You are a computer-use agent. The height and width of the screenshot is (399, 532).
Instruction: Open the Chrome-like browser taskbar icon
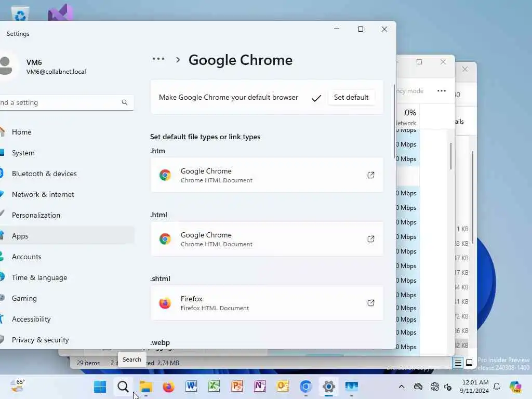pyautogui.click(x=305, y=387)
